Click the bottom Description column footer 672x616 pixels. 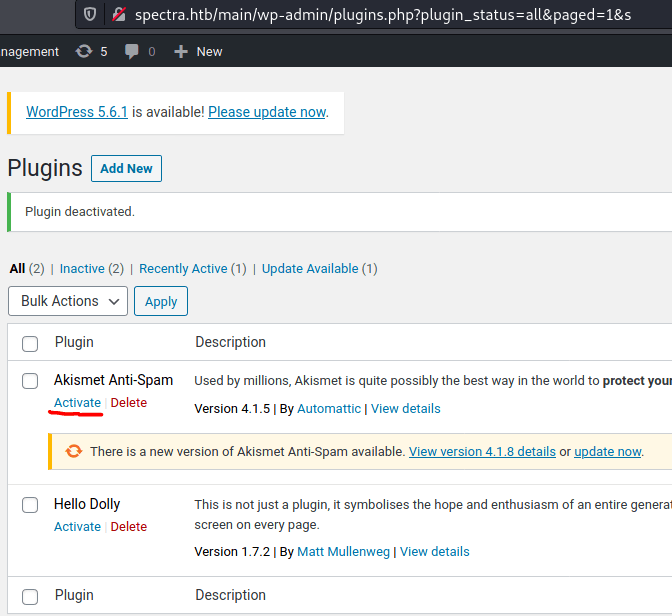click(x=231, y=595)
